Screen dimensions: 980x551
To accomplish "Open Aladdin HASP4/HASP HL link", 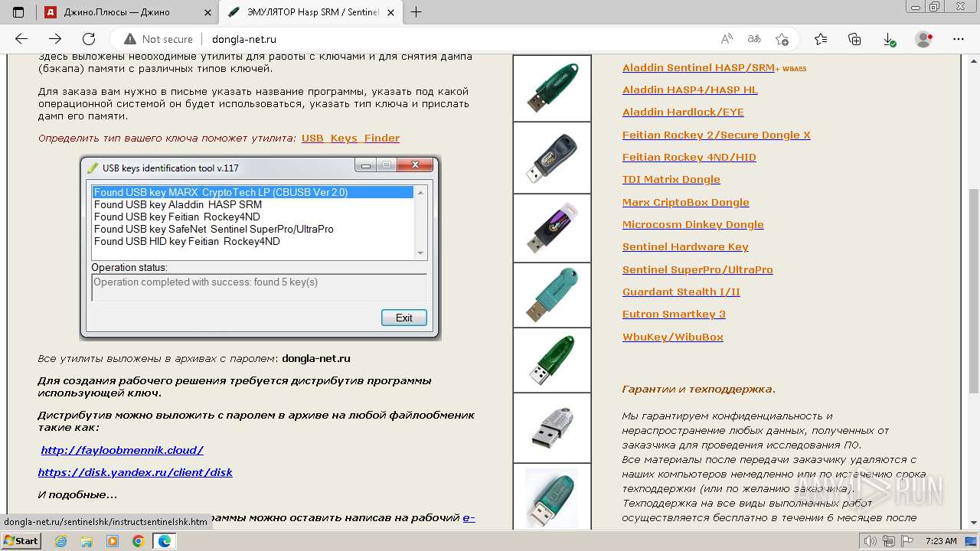I will pyautogui.click(x=690, y=90).
